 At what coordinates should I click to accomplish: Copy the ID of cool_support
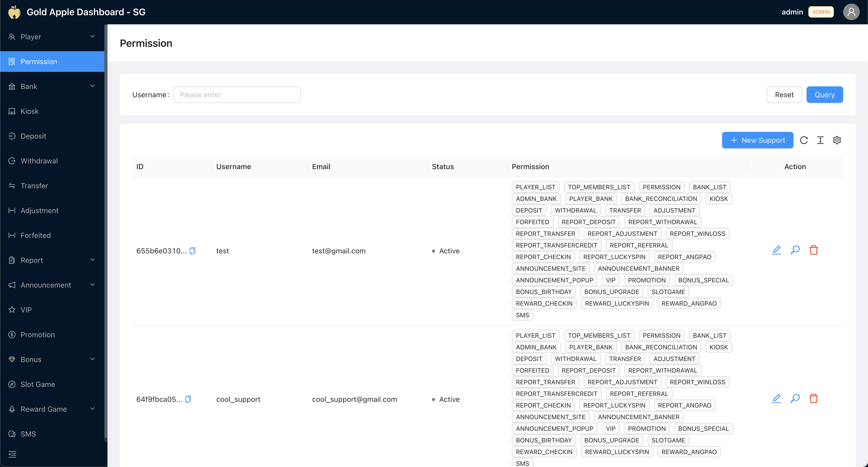coord(188,399)
